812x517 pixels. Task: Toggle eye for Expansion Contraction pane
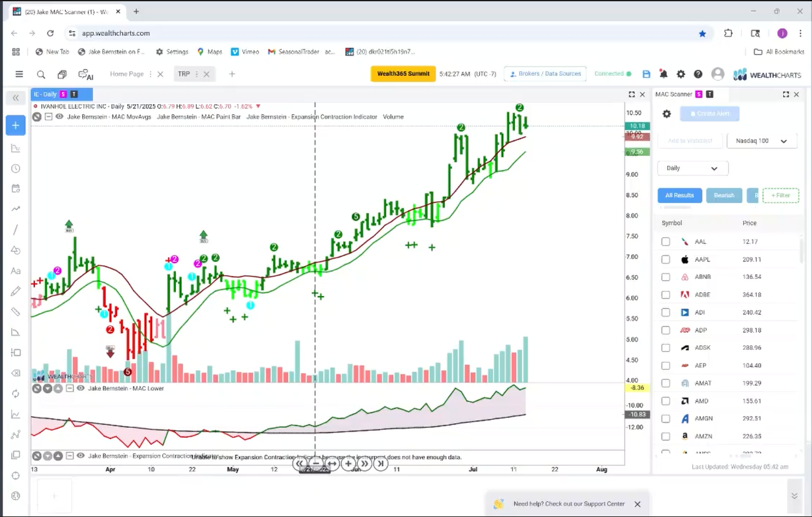click(x=81, y=456)
